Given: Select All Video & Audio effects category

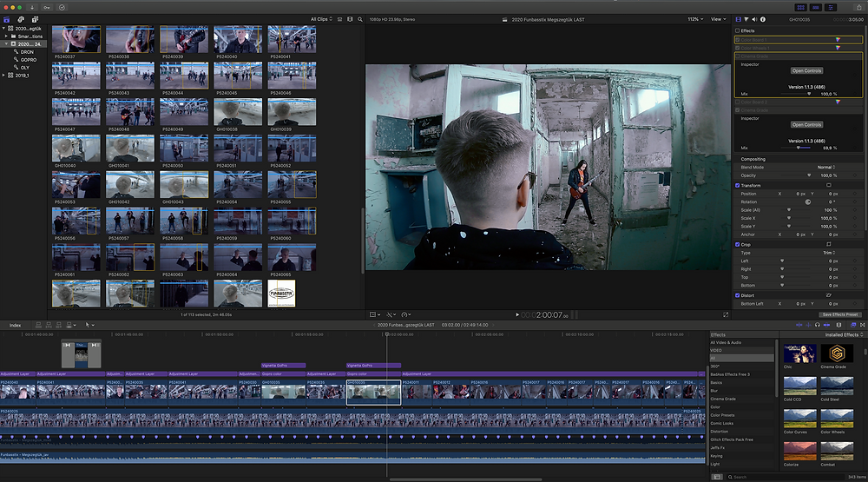Looking at the screenshot, I should coord(726,342).
